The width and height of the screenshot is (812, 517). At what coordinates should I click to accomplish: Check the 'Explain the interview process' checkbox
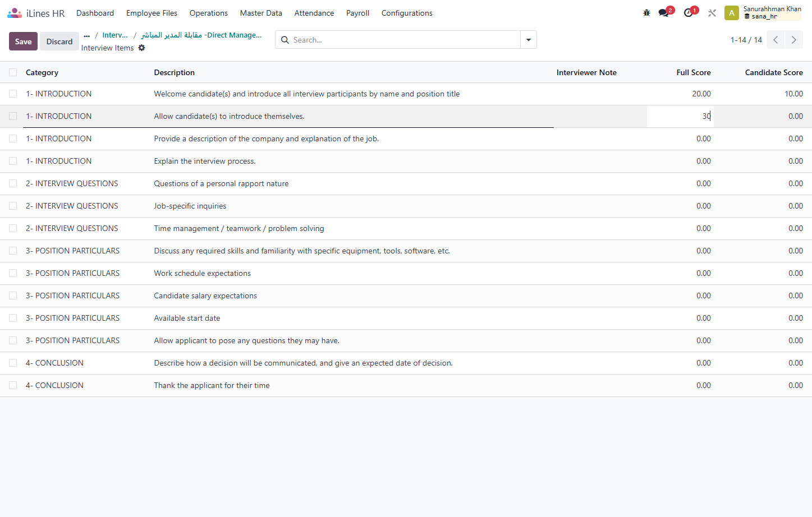pos(13,161)
